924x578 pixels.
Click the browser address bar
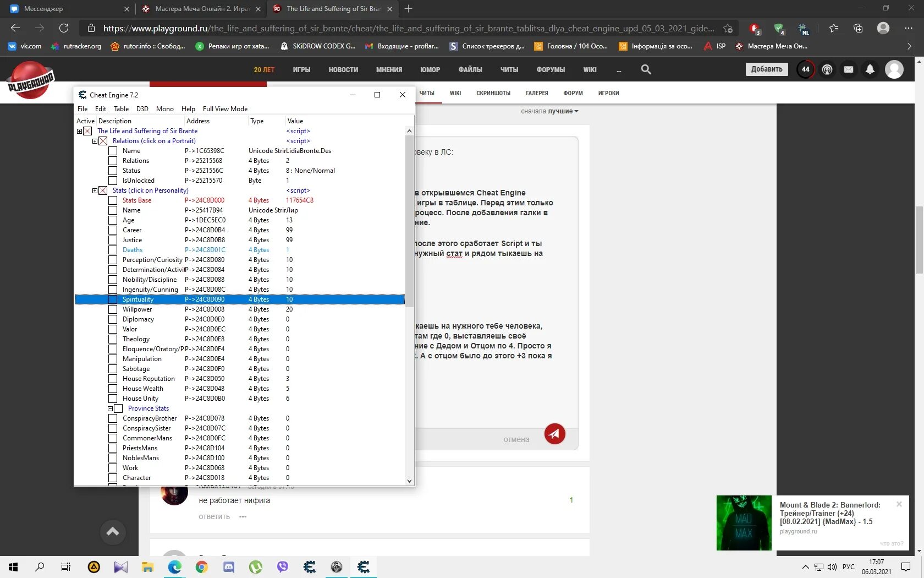[x=409, y=28]
